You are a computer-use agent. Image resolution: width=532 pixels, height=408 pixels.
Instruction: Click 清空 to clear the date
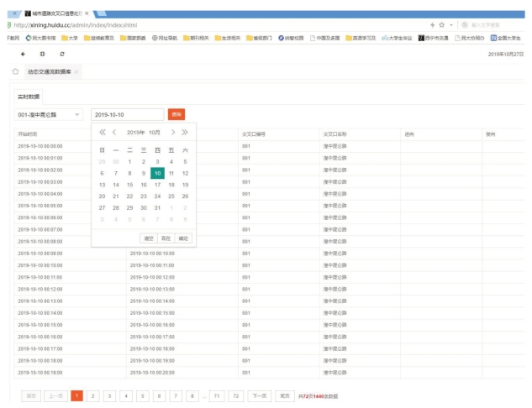(148, 239)
